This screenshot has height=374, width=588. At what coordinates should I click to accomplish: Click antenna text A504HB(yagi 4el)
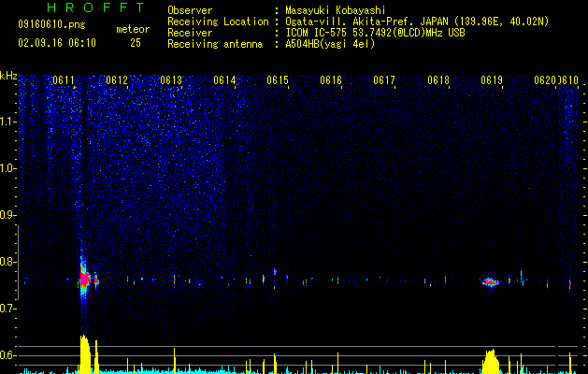point(330,44)
